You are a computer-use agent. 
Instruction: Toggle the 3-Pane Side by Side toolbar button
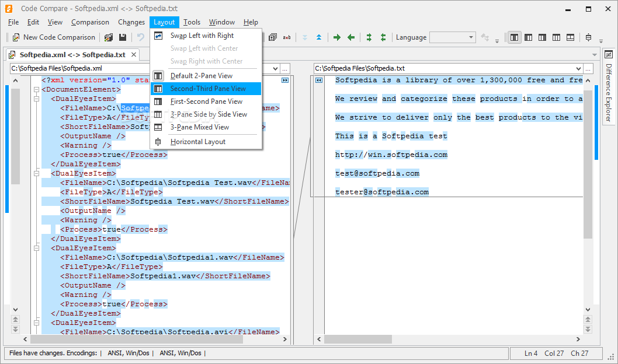coord(557,37)
